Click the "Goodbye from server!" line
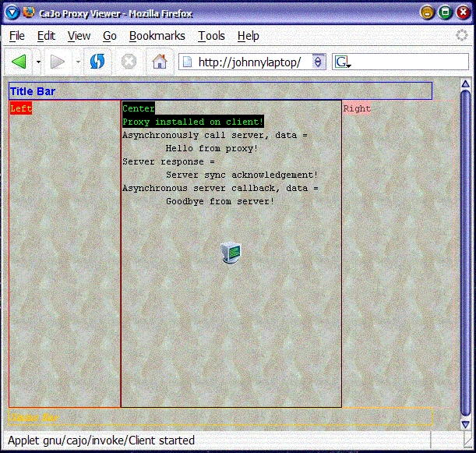Viewport: 476px width, 453px height. click(220, 201)
